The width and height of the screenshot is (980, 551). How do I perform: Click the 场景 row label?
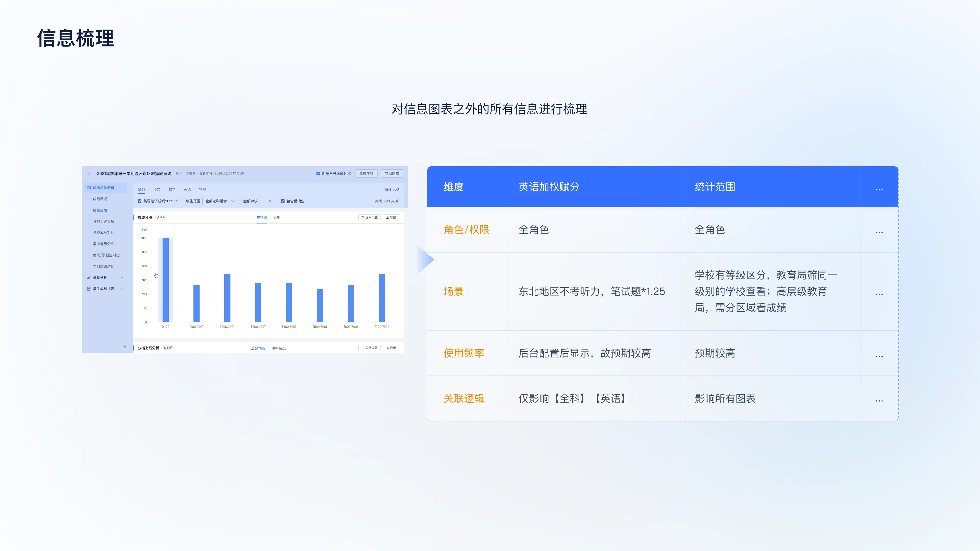tap(454, 291)
